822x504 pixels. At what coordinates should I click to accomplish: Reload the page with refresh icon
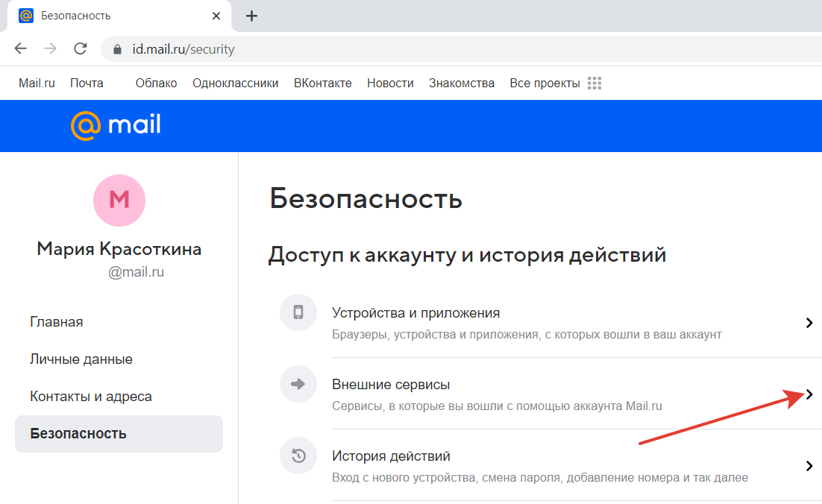click(80, 49)
